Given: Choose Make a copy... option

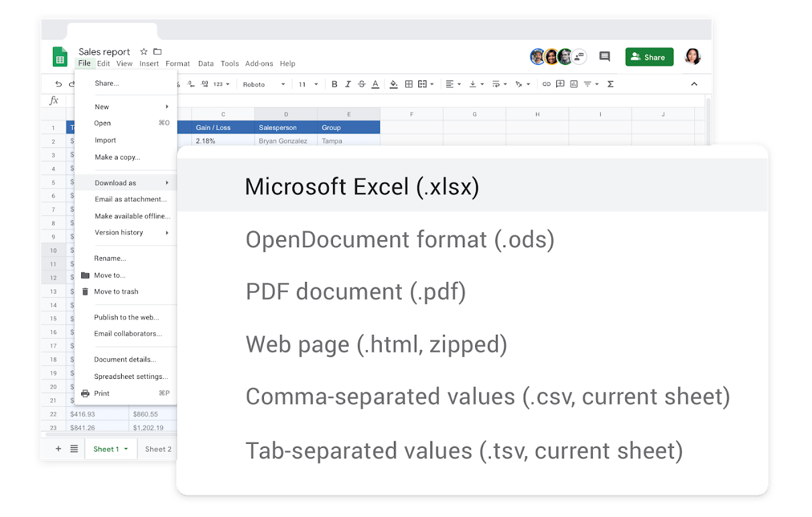Looking at the screenshot, I should (126, 157).
